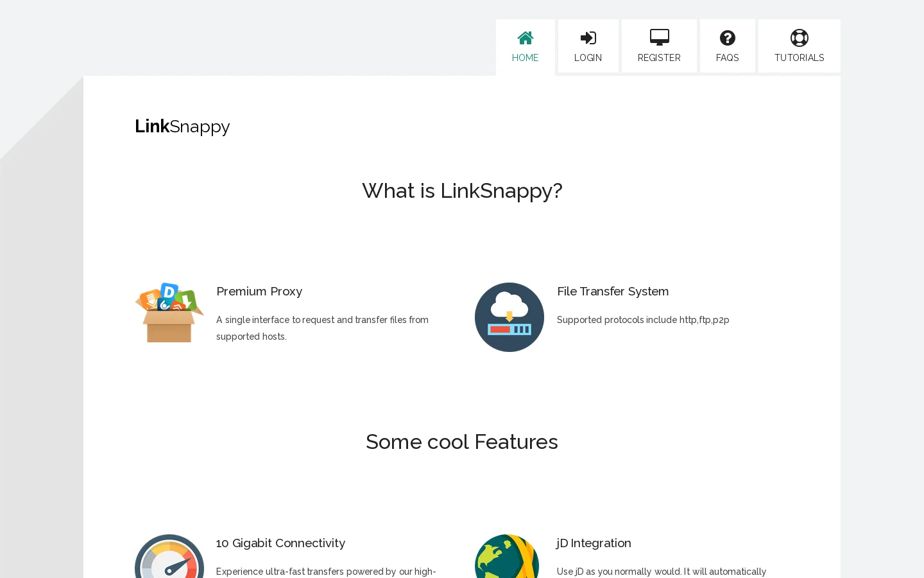Click the Premium Proxy heading
Viewport: 924px width, 578px height.
[x=259, y=292]
